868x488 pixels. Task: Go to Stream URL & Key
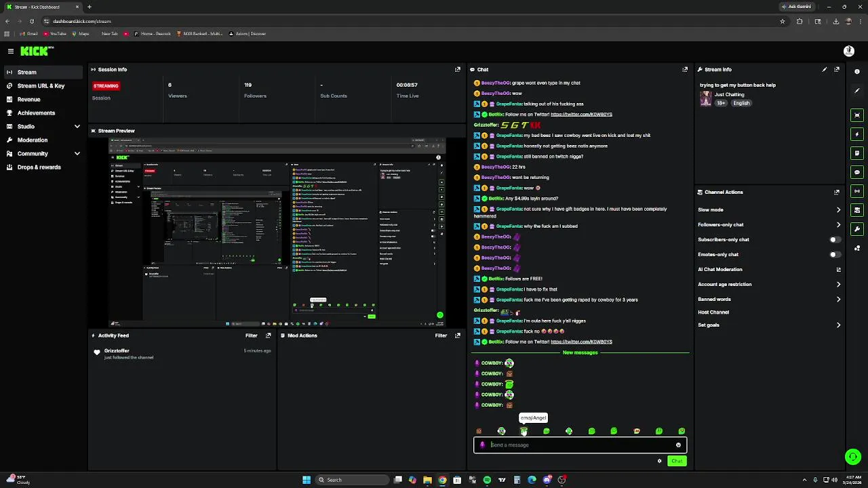43,85
